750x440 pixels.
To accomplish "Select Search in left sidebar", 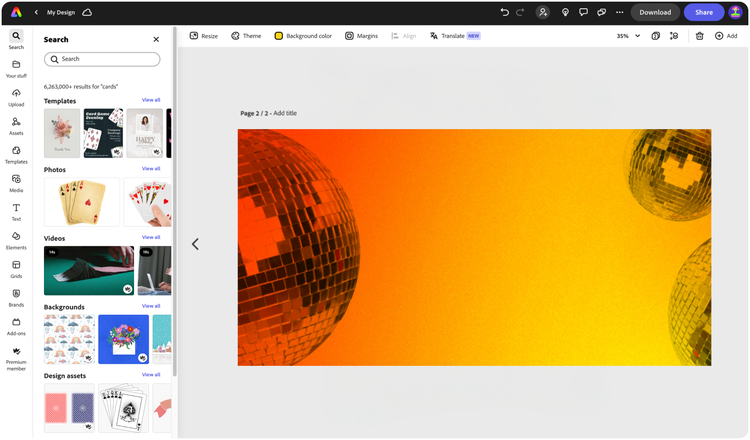I will [16, 40].
